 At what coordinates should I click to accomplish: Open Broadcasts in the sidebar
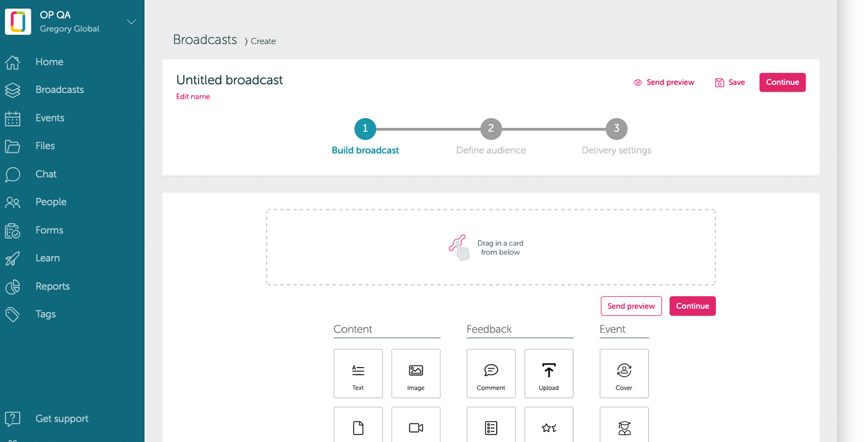tap(60, 90)
